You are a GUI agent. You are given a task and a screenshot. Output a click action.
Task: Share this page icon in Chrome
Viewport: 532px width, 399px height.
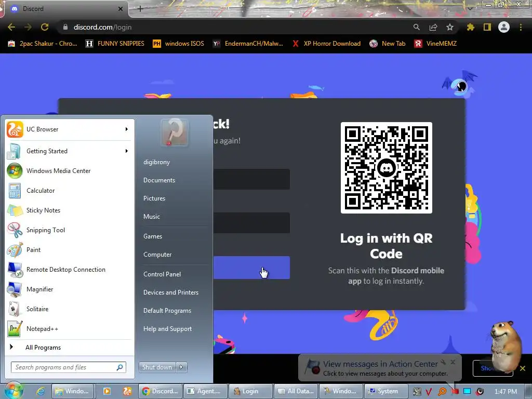[433, 27]
